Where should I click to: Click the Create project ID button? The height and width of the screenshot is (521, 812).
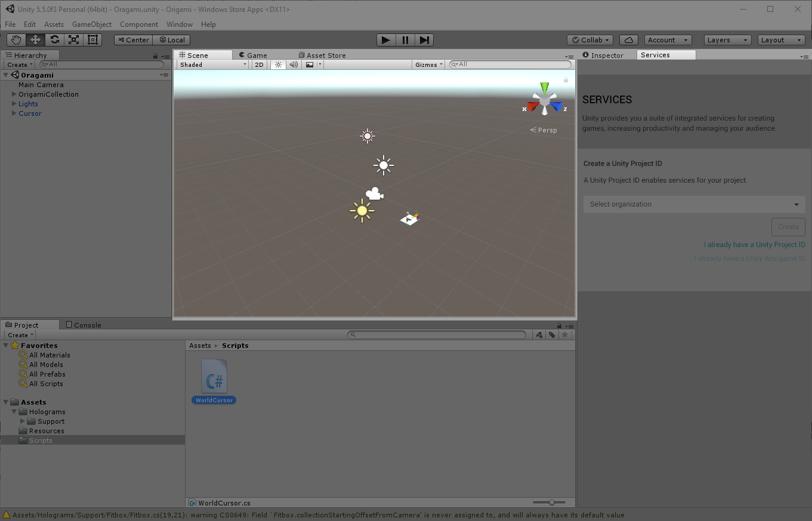pyautogui.click(x=788, y=227)
